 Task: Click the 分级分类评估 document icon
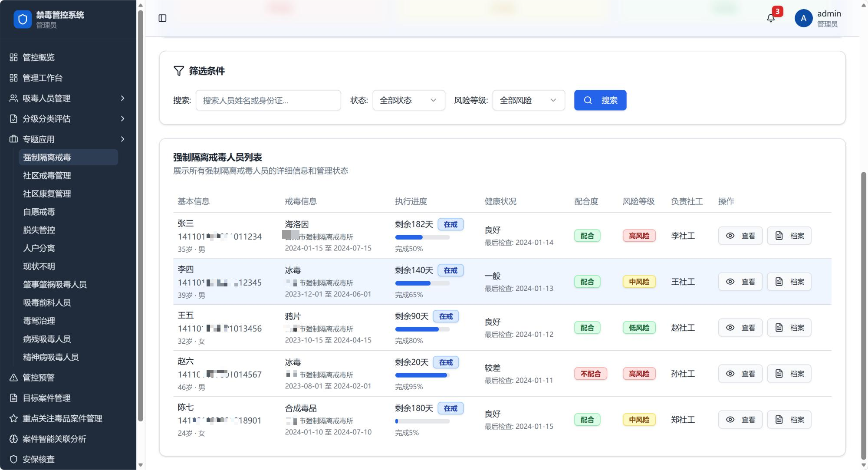click(14, 118)
